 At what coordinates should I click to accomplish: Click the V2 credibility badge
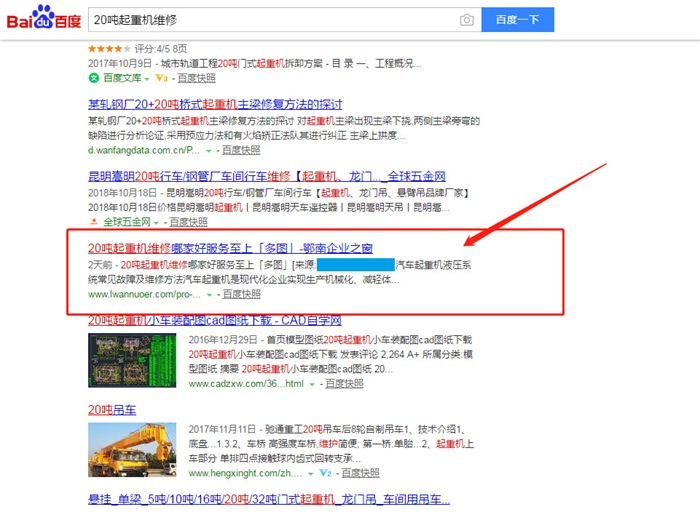(x=325, y=473)
